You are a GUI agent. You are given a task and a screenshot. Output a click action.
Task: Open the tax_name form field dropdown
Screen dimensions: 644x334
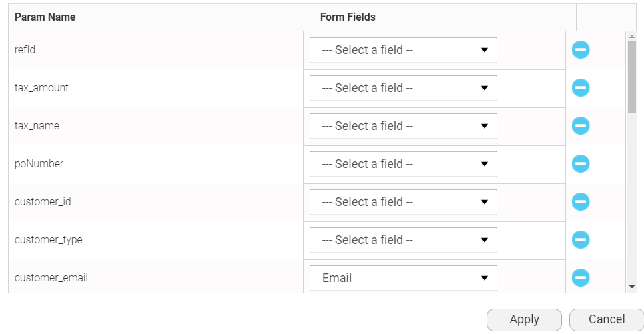(x=403, y=126)
